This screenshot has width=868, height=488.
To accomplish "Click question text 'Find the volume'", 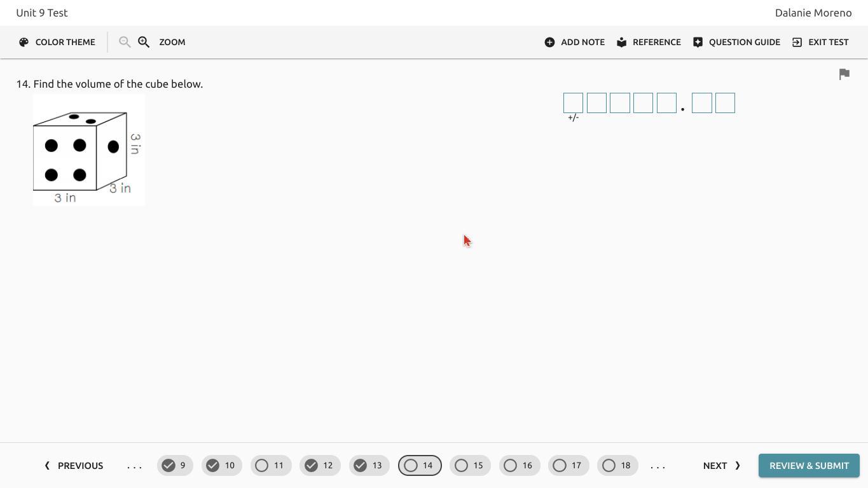I will point(72,84).
